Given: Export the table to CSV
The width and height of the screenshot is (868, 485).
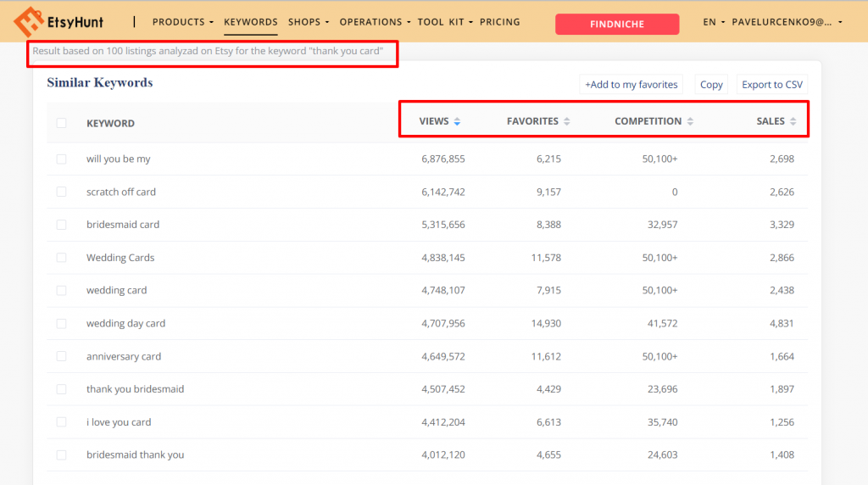Looking at the screenshot, I should tap(771, 85).
